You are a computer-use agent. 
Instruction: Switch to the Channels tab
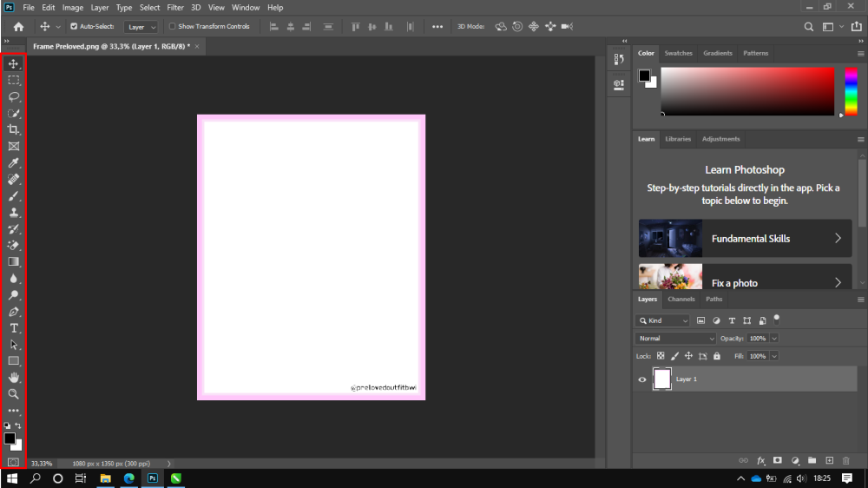681,299
